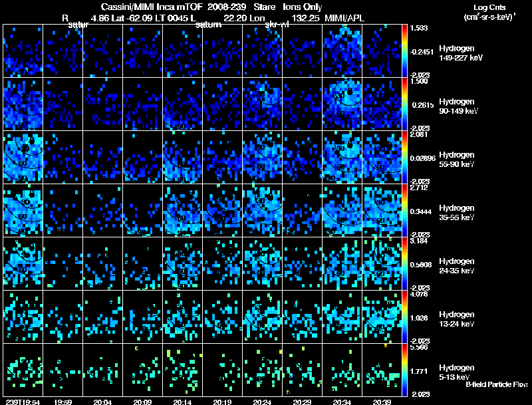Screen dimensions: 532x405
Task: Click the 'Stare' header label
Action: pyautogui.click(x=265, y=7)
